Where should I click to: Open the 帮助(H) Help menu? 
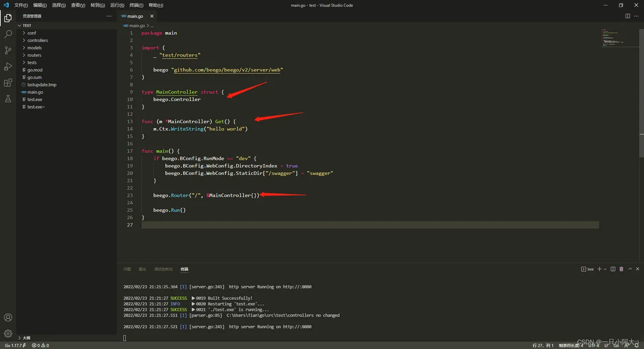click(x=156, y=5)
